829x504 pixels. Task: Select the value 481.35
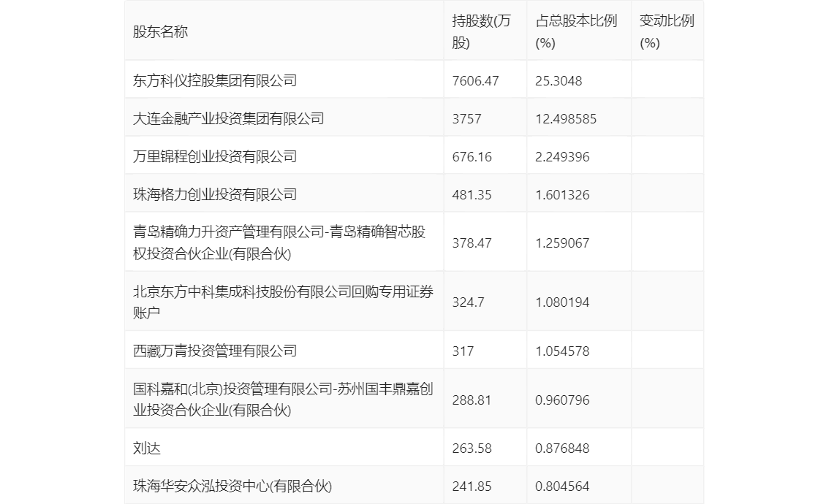coord(472,195)
